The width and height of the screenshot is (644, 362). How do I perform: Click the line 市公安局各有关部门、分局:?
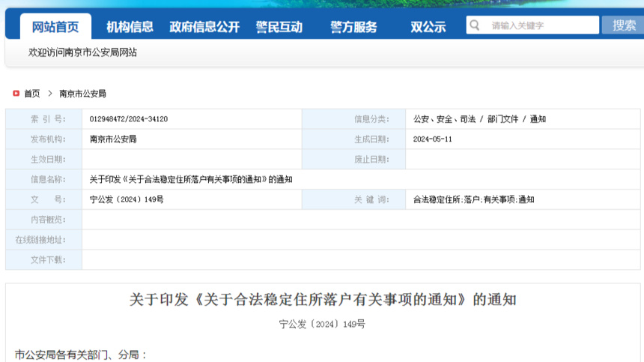81,355
